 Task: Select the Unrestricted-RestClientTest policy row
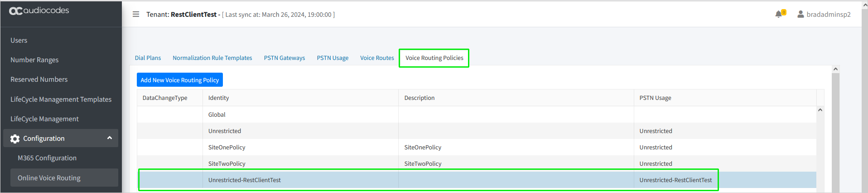tap(477, 180)
